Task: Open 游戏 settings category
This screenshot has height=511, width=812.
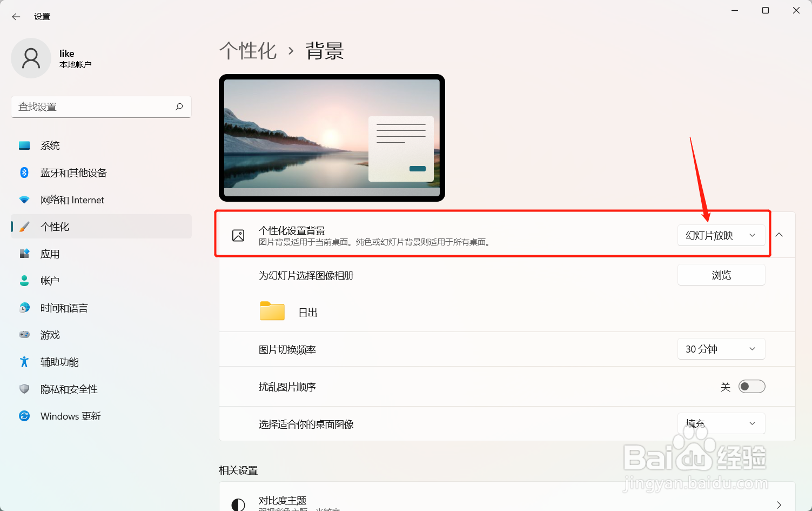Action: [x=101, y=335]
